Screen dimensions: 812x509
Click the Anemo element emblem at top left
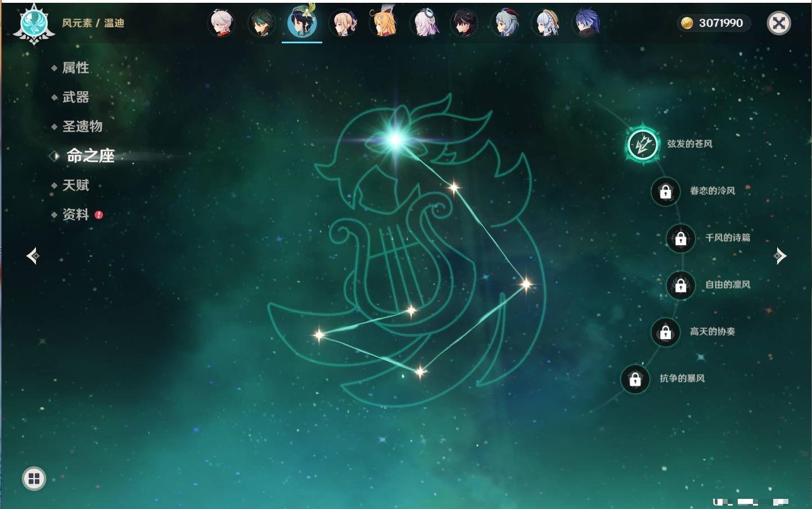coord(34,24)
